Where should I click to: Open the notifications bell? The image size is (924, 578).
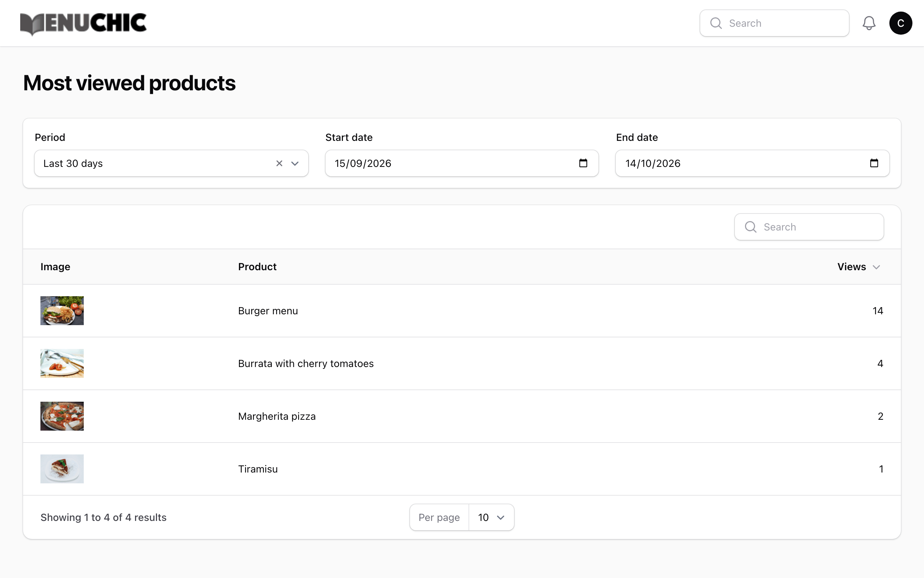click(x=869, y=23)
